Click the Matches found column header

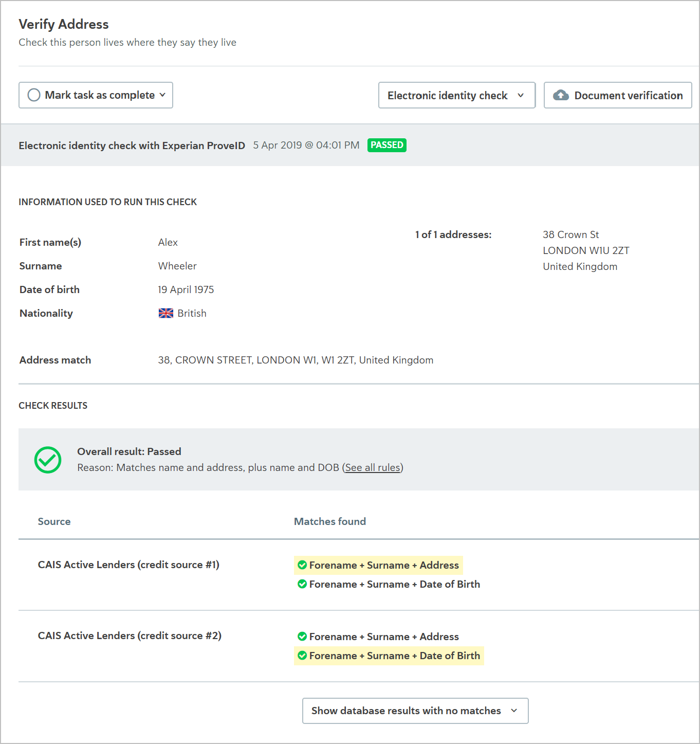coord(330,521)
